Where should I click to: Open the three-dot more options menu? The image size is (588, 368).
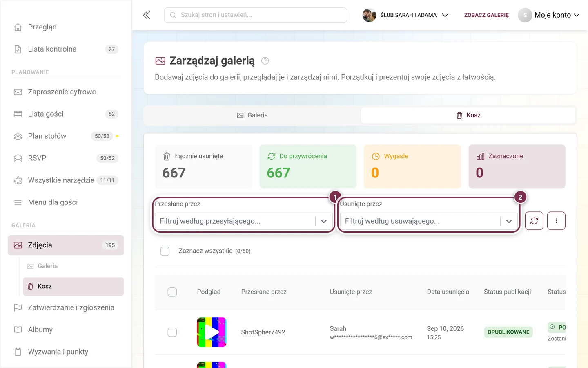[556, 221]
